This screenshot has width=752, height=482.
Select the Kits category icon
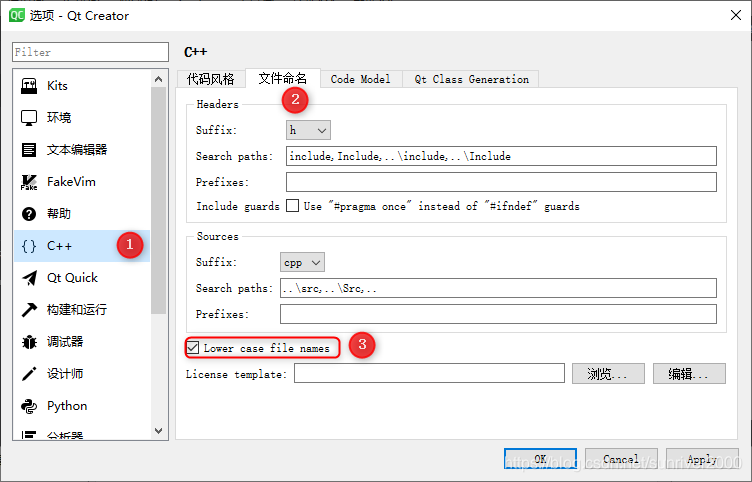pyautogui.click(x=29, y=86)
